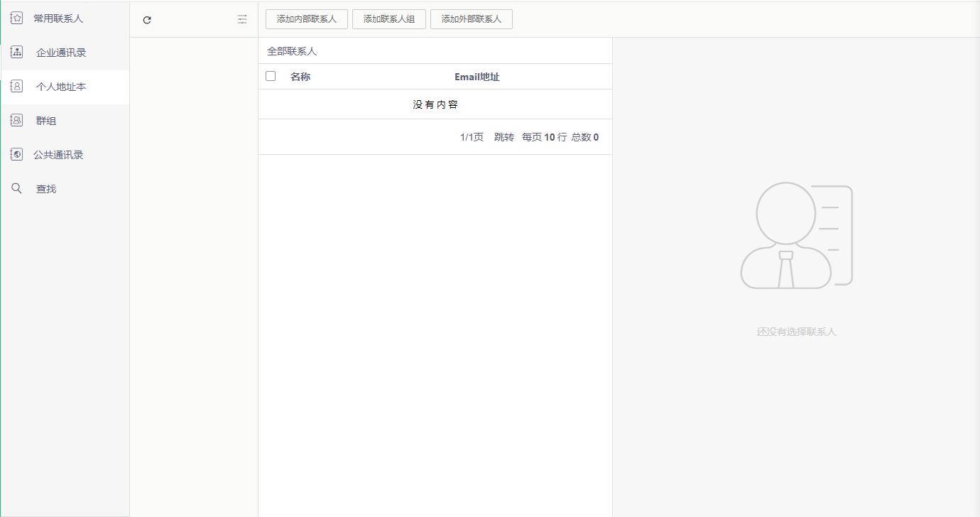Viewport: 980px width, 517px height.
Task: Open the 企业通讯录 section
Action: click(61, 53)
